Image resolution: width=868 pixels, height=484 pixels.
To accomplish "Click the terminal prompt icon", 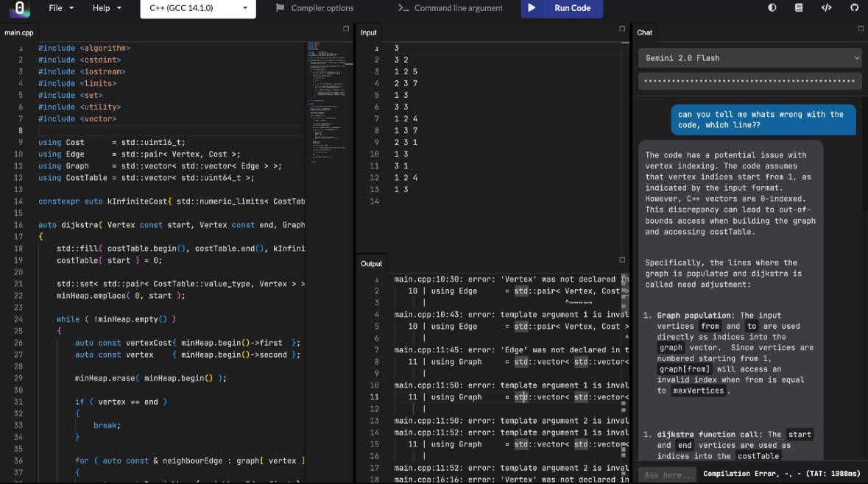I will (x=403, y=8).
